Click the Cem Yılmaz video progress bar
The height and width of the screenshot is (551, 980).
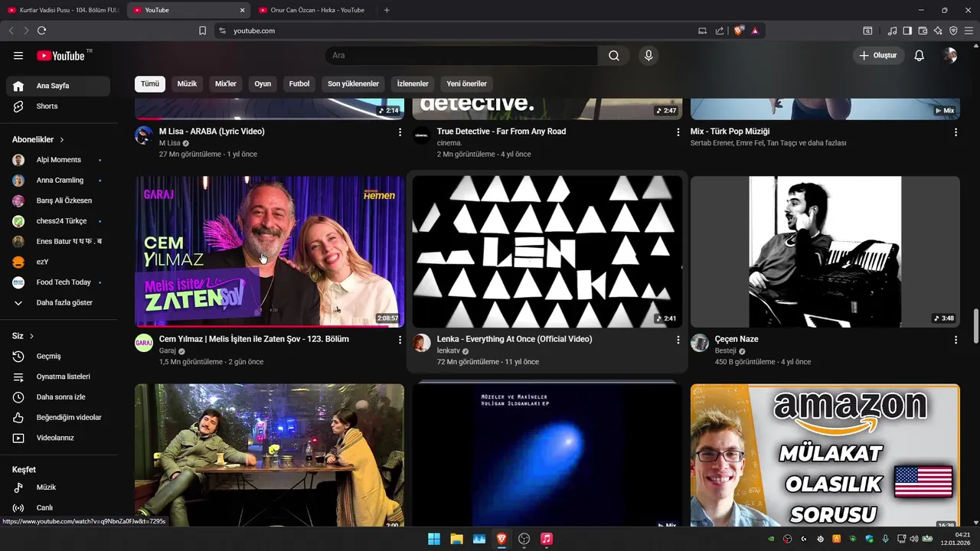point(269,326)
